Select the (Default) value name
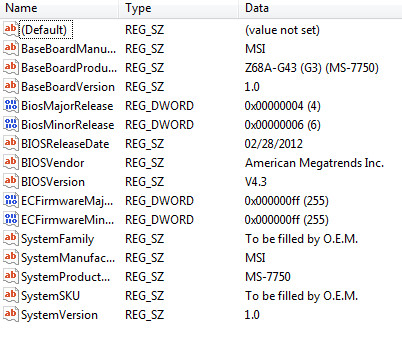 coord(44,30)
